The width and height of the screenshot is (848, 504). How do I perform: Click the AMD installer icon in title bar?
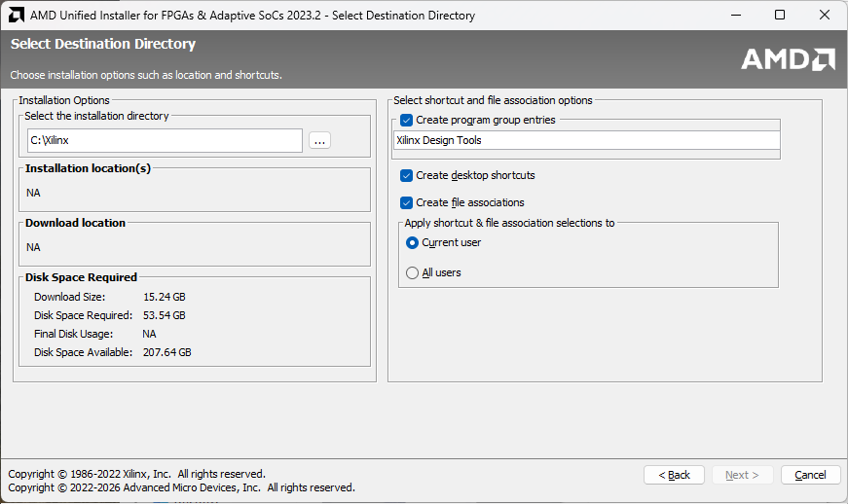(x=17, y=16)
